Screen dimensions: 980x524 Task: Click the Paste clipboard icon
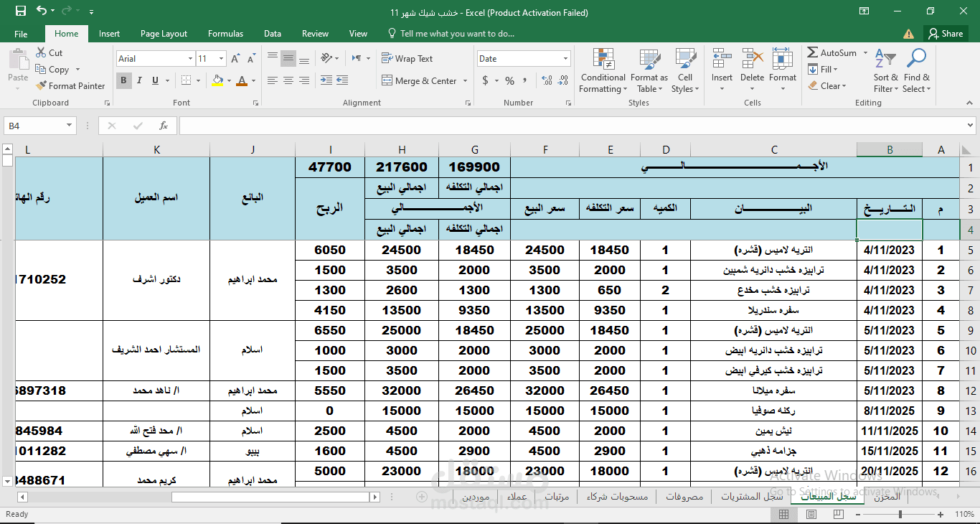pos(18,60)
